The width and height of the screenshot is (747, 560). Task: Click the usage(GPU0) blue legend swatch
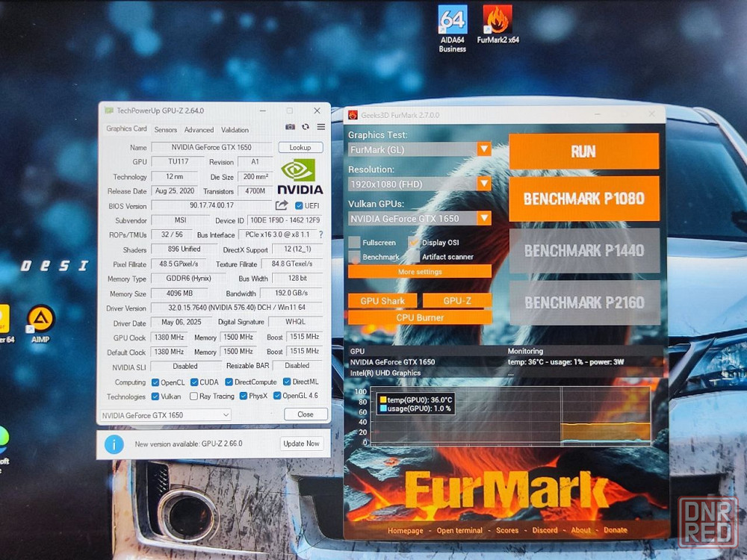pyautogui.click(x=382, y=408)
